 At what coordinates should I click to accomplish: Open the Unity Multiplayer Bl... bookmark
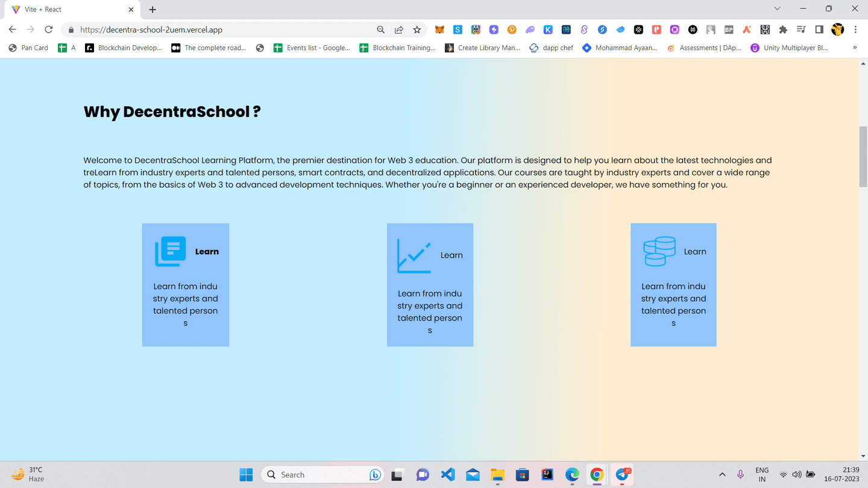tap(790, 48)
